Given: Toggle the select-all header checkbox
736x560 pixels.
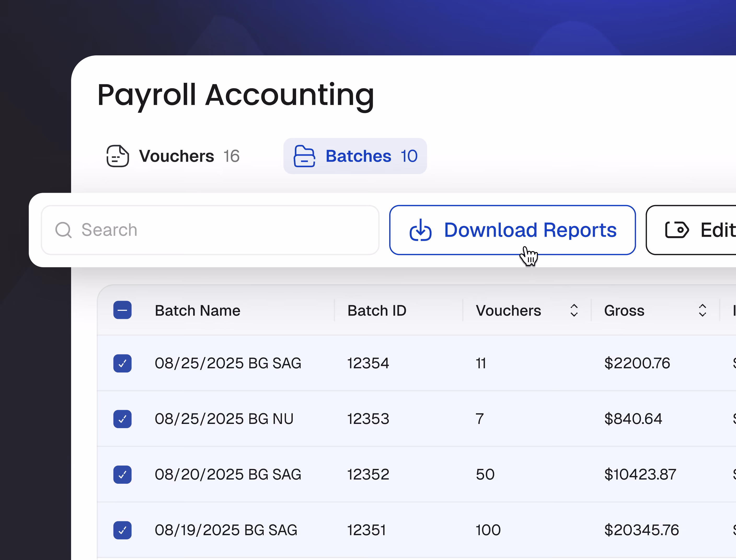Looking at the screenshot, I should pos(122,310).
